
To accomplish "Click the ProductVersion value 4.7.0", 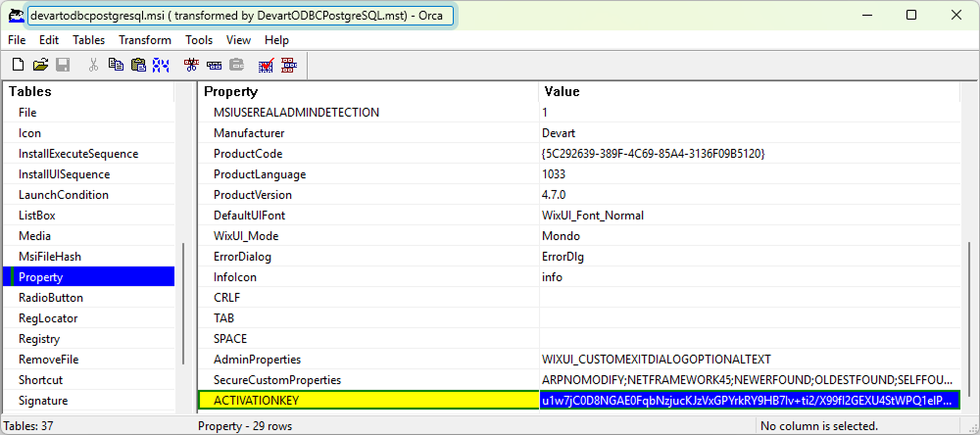I will click(x=750, y=195).
